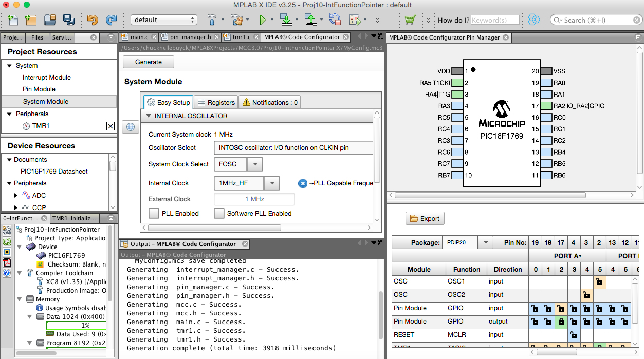Click the blue Help icon in the dashboard panel

click(x=7, y=272)
